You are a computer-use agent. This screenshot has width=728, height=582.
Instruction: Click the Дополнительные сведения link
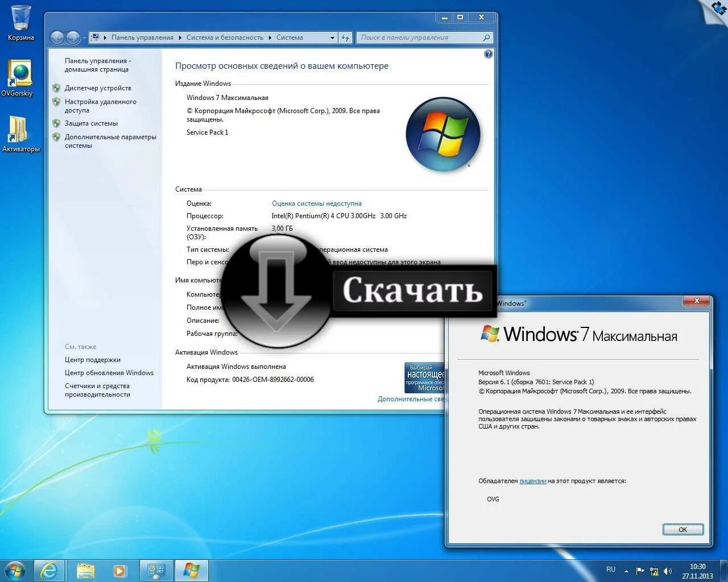[411, 399]
